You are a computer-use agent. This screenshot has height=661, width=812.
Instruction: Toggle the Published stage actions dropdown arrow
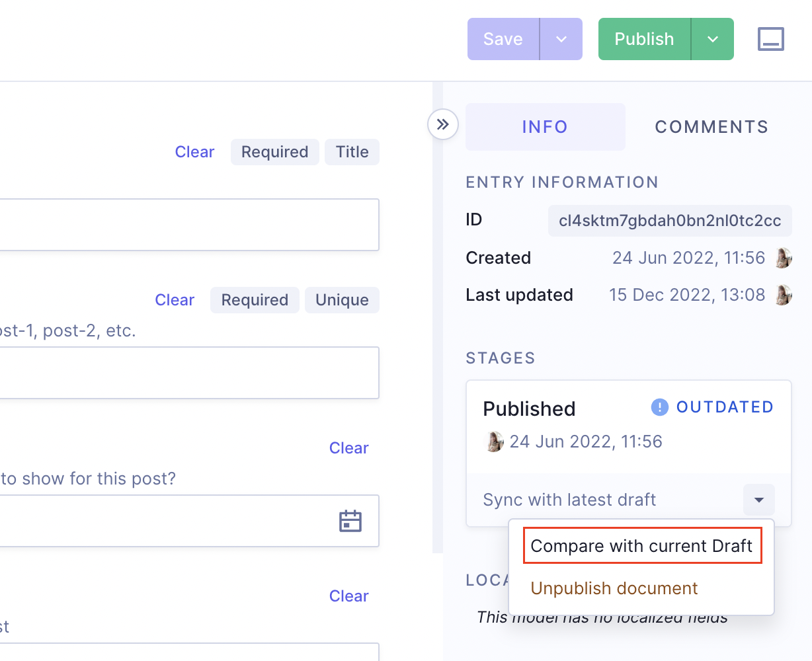click(758, 500)
